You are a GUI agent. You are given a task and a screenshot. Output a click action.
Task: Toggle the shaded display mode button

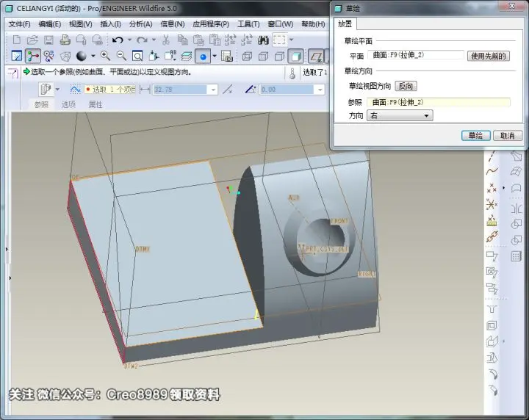point(296,57)
